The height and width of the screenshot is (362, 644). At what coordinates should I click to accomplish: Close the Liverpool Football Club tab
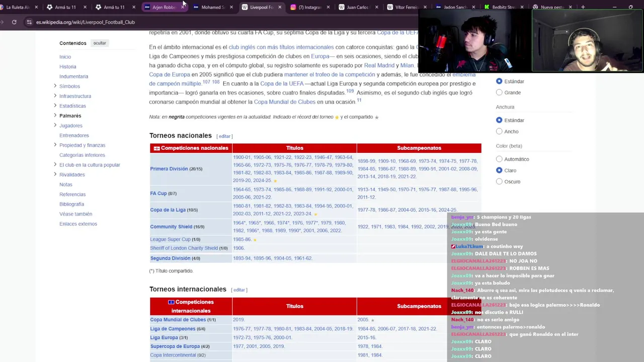[x=280, y=7]
